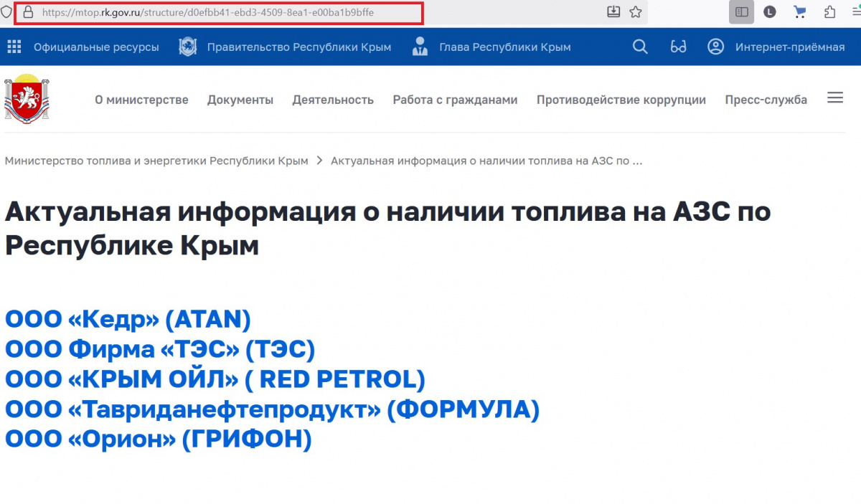Viewport: 861px width, 504px height.
Task: Open the L profile account icon in toolbar
Action: coord(770,12)
